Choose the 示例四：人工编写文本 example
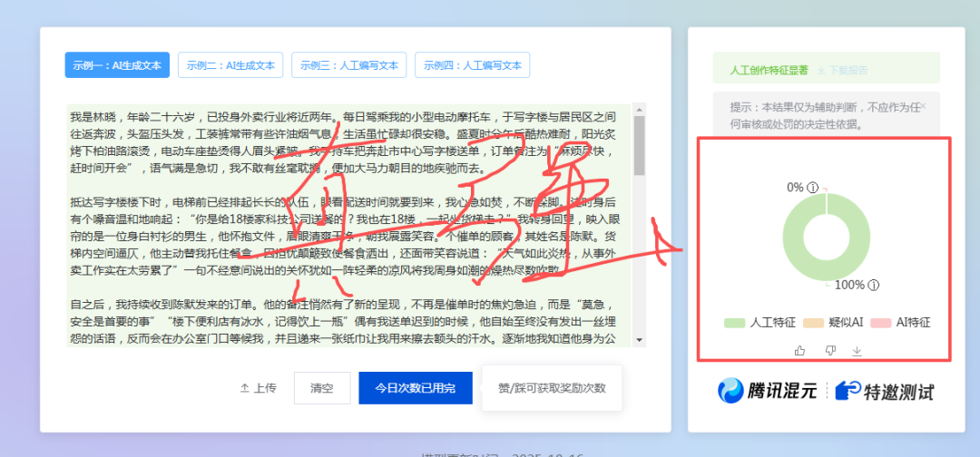 [473, 65]
